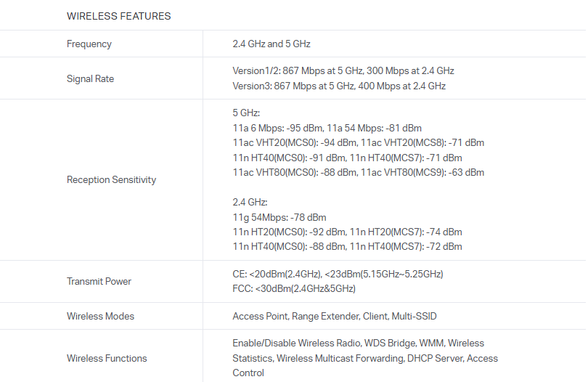Click the Signal Rate row label

point(90,78)
